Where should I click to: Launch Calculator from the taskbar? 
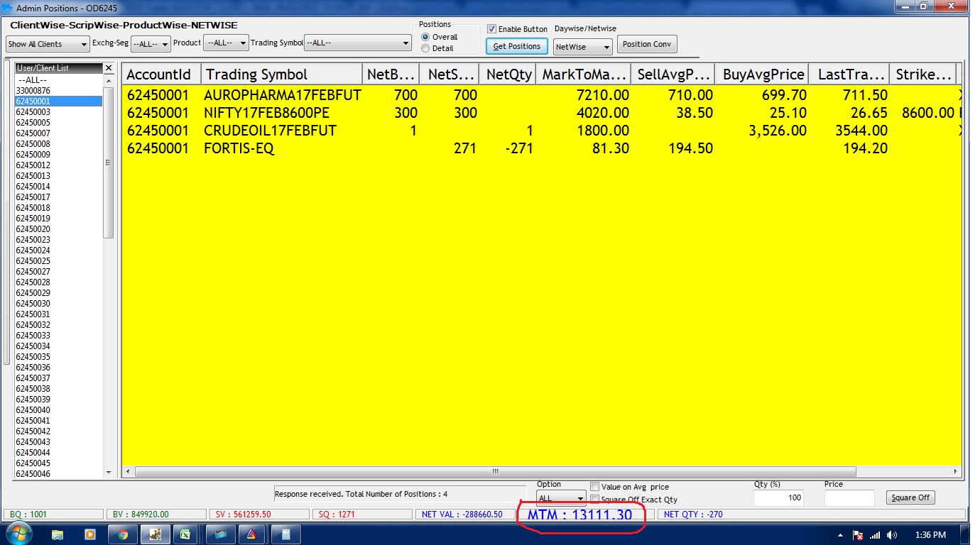tap(286, 534)
